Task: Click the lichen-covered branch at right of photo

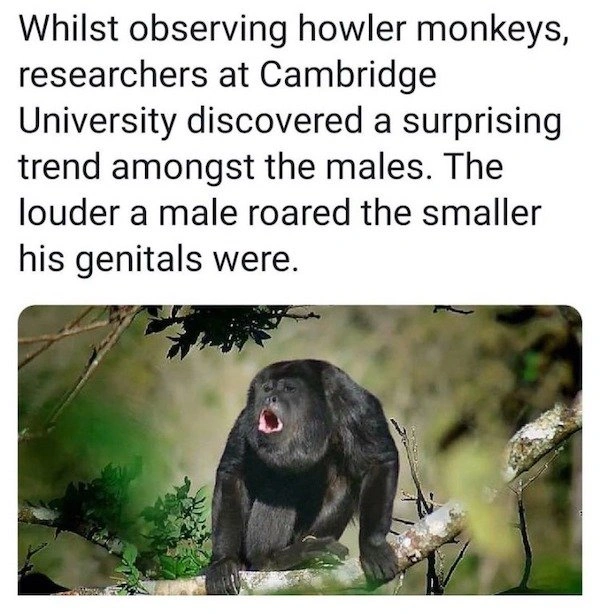Action: point(542,439)
